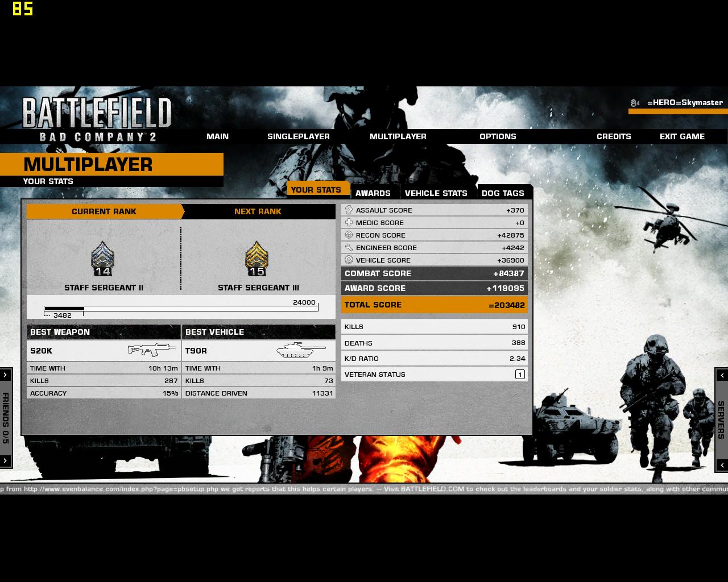Click the weapon Kills 287 row
The height and width of the screenshot is (582, 728).
click(x=104, y=381)
